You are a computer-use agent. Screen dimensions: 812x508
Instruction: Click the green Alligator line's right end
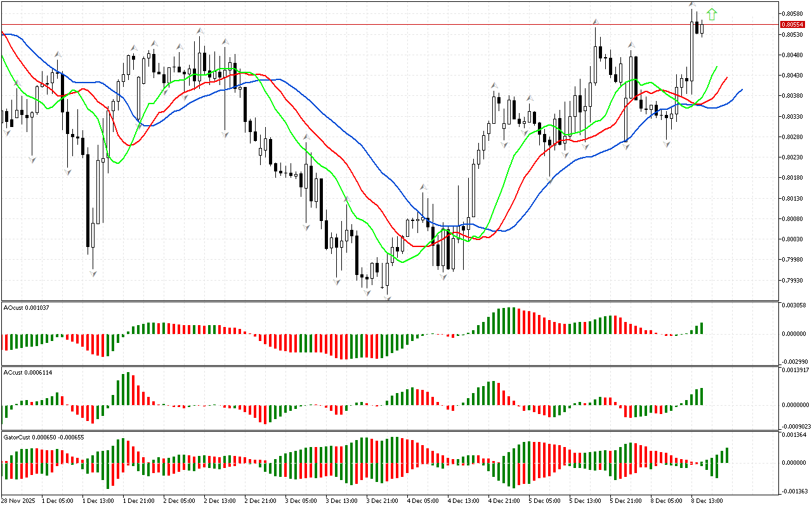(717, 66)
